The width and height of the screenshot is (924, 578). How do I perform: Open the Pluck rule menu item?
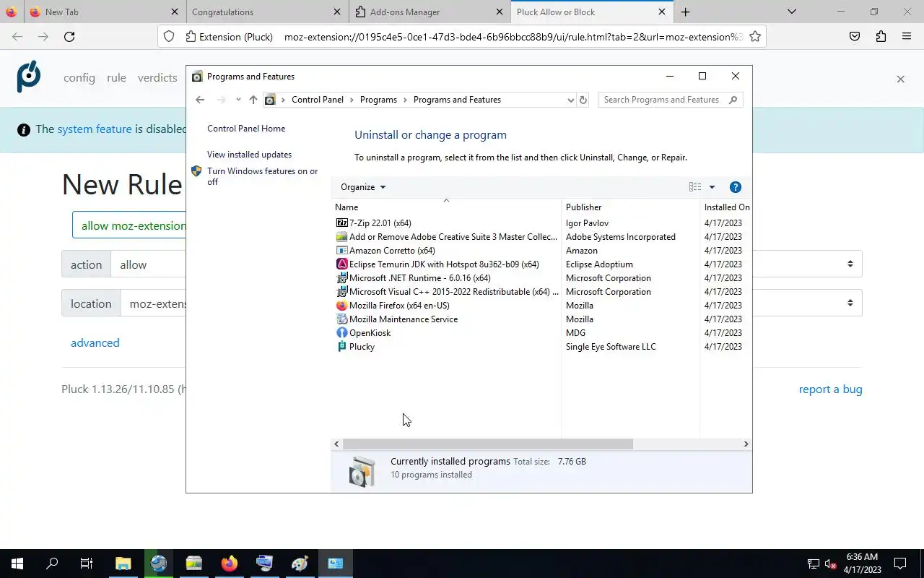point(116,78)
